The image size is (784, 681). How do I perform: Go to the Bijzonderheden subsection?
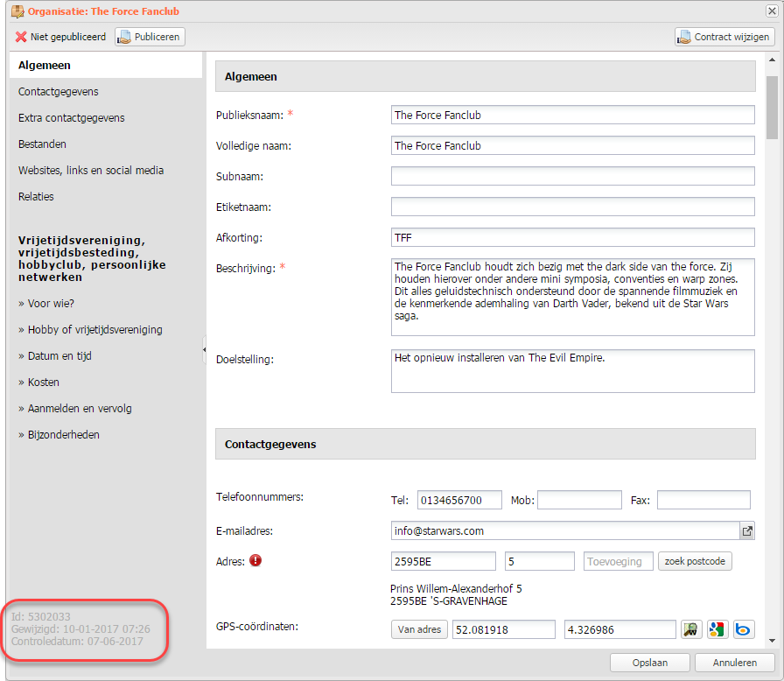click(x=59, y=435)
